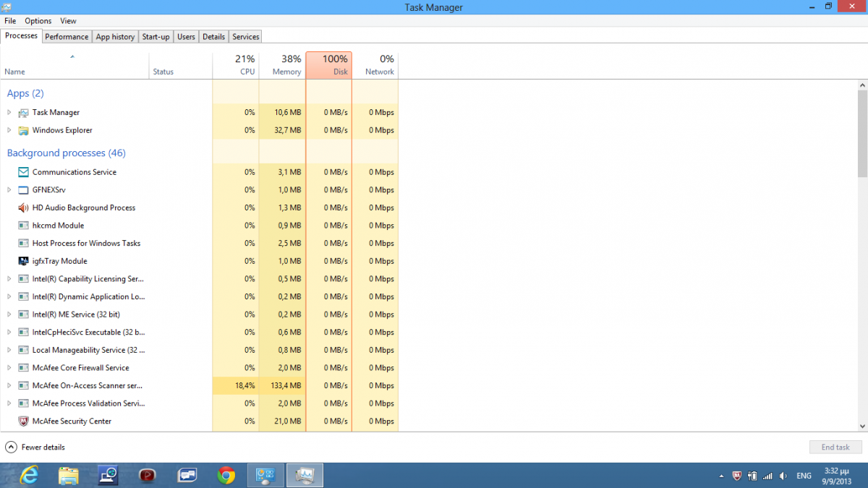Click the Communications Service envelope icon
This screenshot has height=488, width=868.
coord(22,172)
